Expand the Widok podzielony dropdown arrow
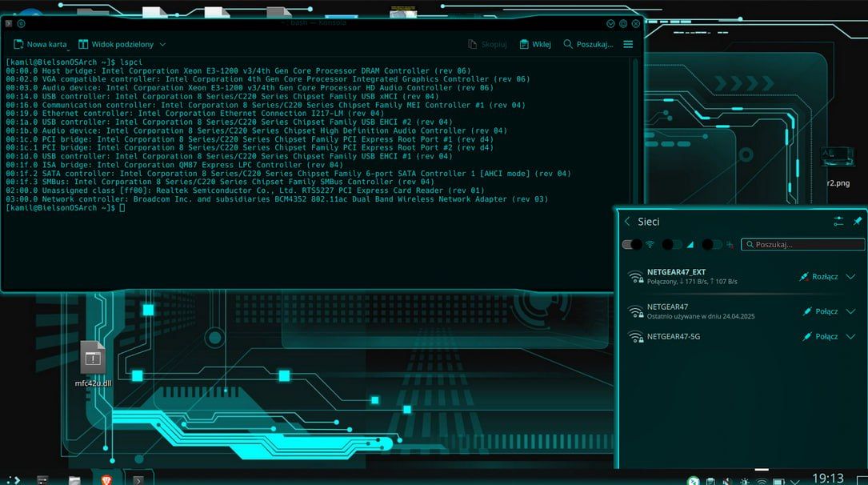 162,44
